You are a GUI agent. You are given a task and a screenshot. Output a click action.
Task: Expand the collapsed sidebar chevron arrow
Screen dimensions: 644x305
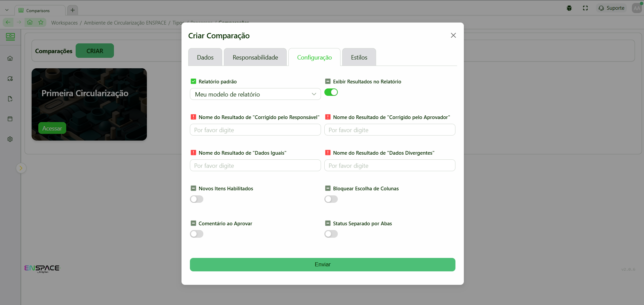coord(21,168)
